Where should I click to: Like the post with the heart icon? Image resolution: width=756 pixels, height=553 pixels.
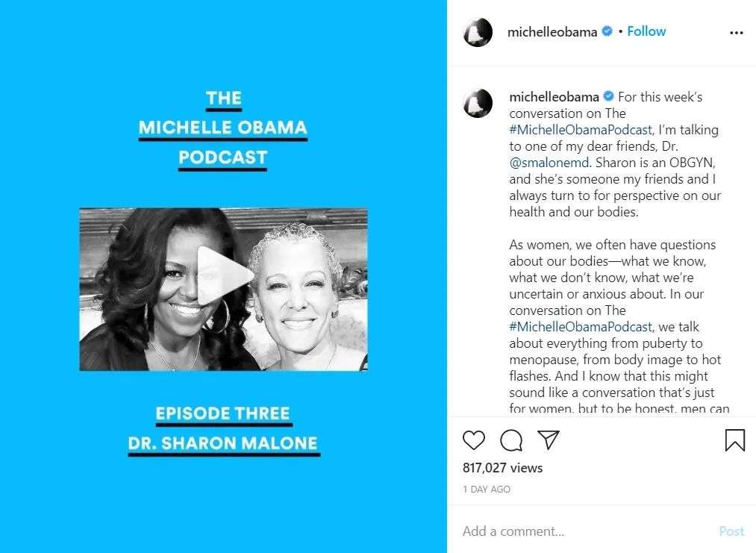[473, 440]
